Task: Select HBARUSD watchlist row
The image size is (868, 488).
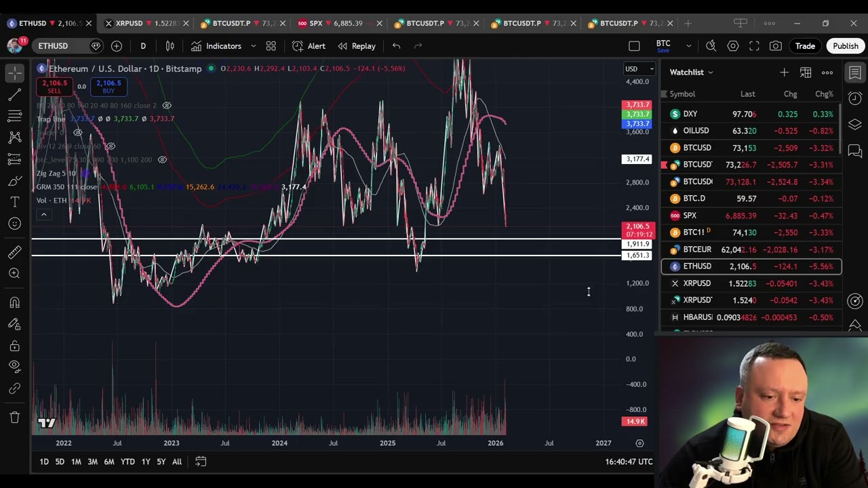Action: [x=751, y=317]
